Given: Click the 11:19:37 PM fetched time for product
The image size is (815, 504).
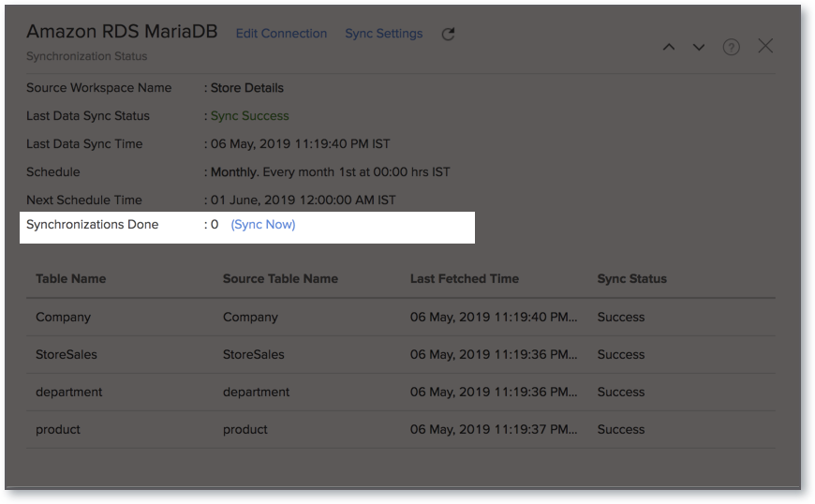Looking at the screenshot, I should click(494, 429).
